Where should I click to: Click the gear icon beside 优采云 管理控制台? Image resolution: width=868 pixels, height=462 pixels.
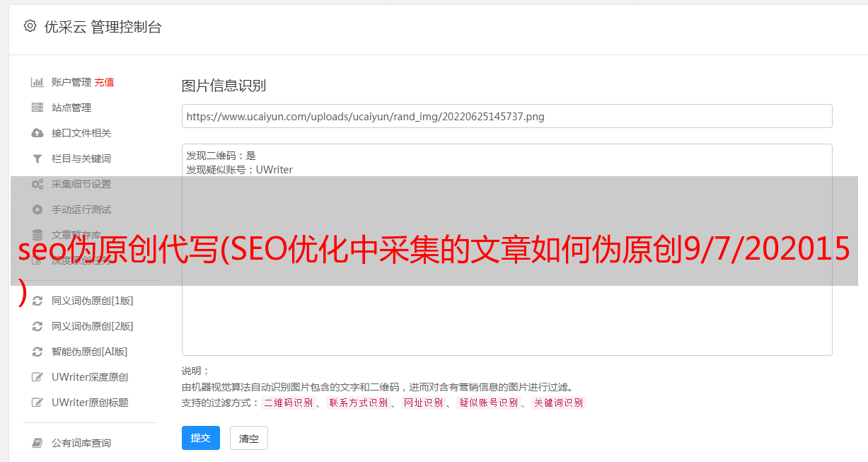click(x=30, y=26)
